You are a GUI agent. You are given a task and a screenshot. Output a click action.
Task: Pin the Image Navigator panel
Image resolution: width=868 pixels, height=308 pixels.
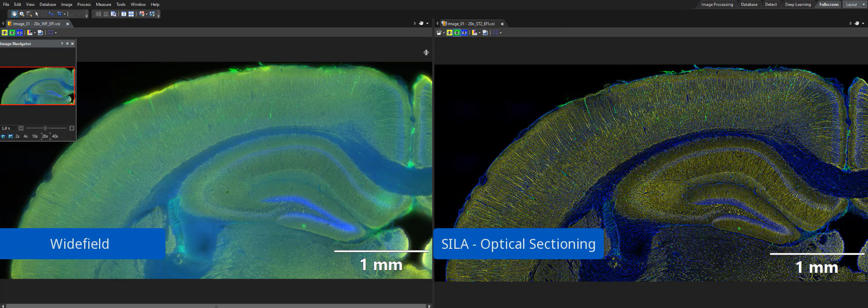tap(67, 44)
